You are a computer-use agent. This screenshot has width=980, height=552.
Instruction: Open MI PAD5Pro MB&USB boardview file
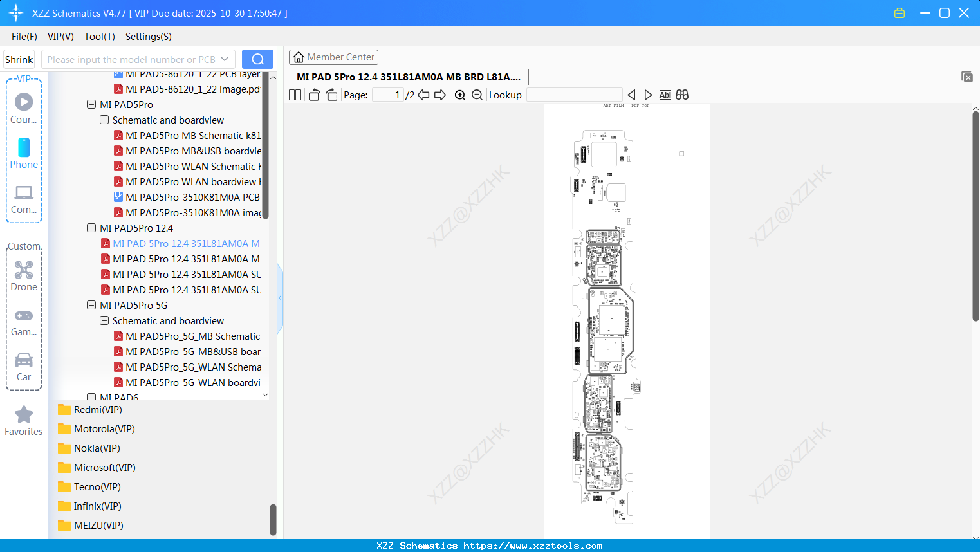[187, 151]
